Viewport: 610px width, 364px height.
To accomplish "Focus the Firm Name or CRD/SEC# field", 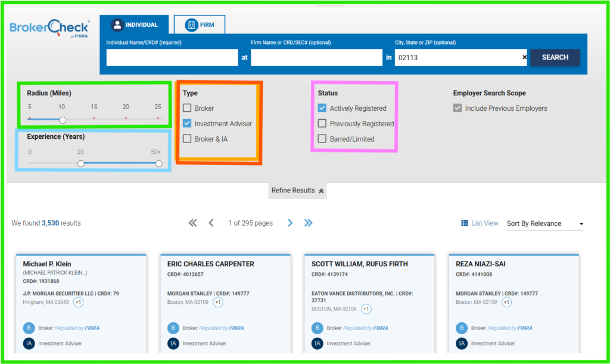I will click(316, 58).
